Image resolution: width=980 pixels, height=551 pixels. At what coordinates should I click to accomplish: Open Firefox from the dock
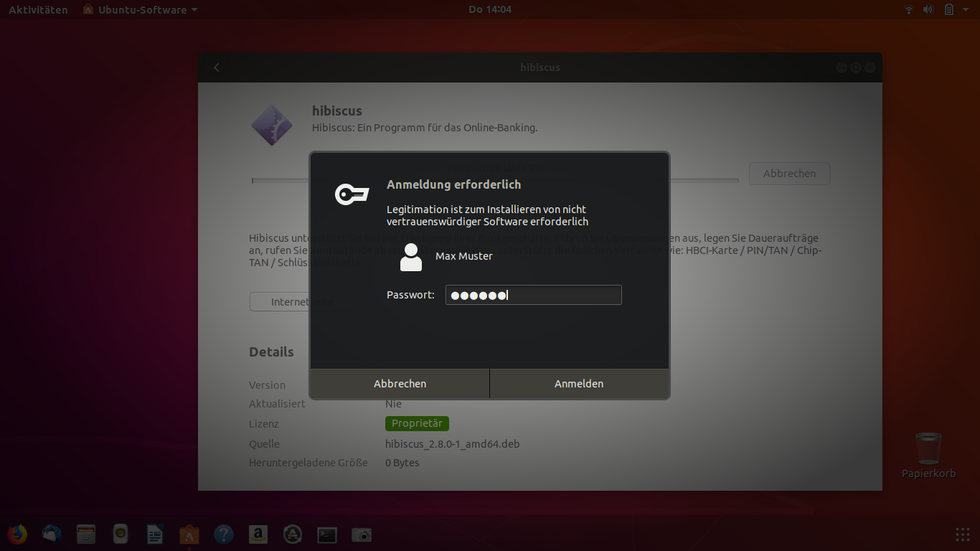17,534
